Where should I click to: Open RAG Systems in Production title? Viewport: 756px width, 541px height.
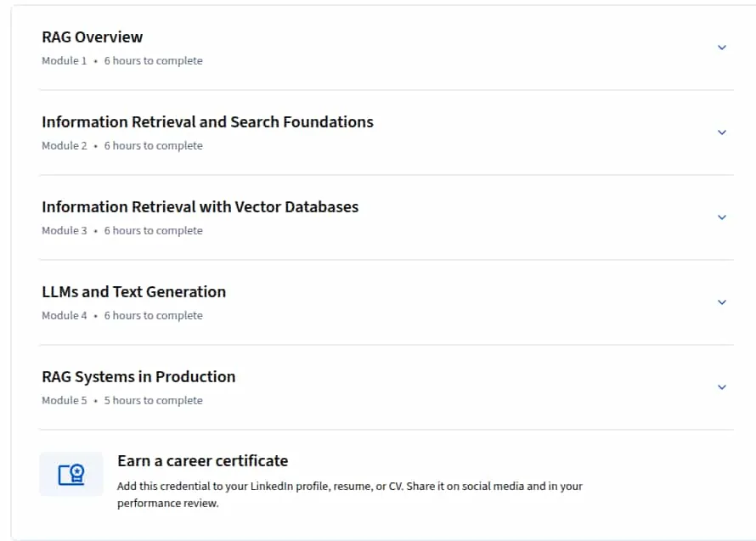coord(138,376)
